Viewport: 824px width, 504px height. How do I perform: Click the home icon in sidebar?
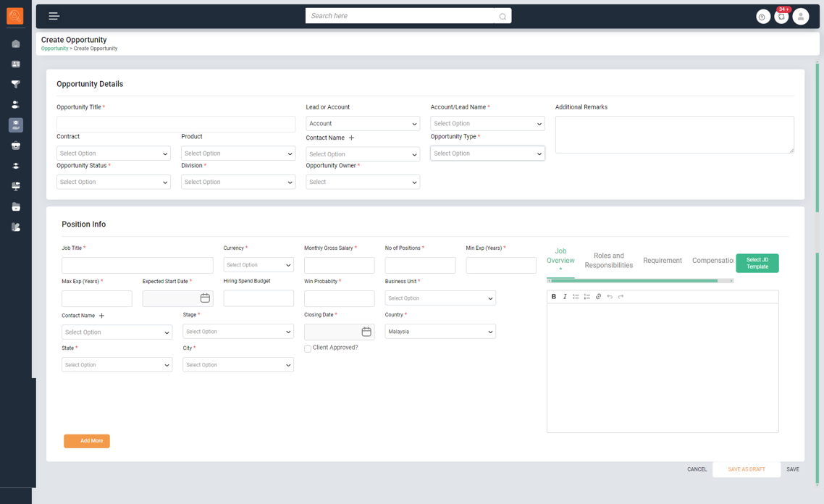tap(16, 44)
